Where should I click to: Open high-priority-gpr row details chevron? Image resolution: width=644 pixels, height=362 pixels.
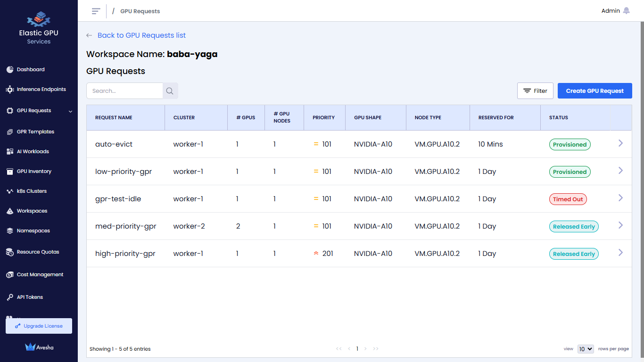620,253
